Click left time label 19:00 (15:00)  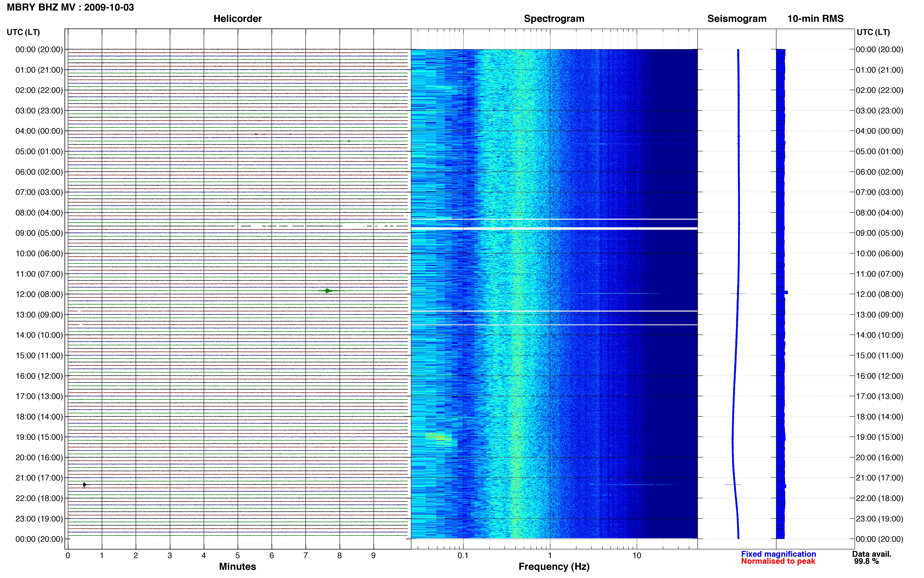pos(39,437)
